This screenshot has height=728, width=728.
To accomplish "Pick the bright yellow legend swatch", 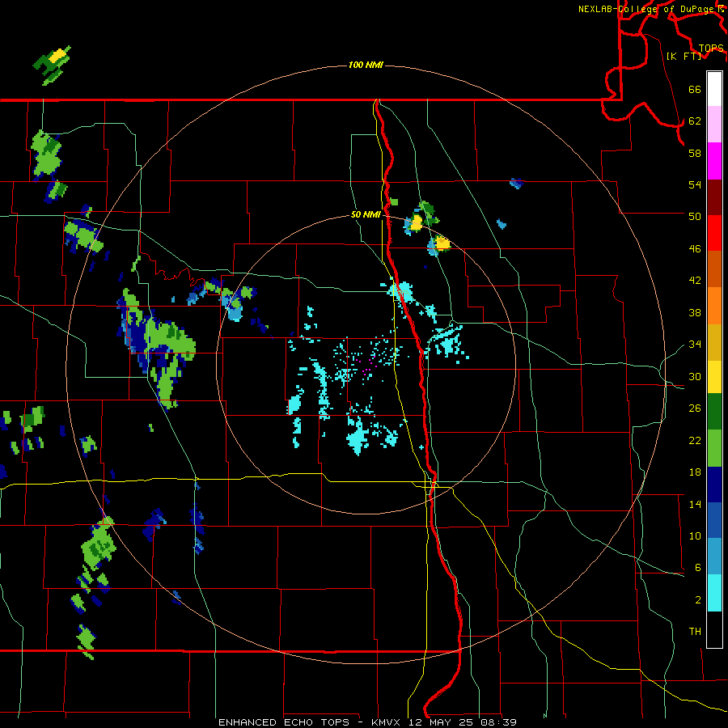I will (714, 377).
